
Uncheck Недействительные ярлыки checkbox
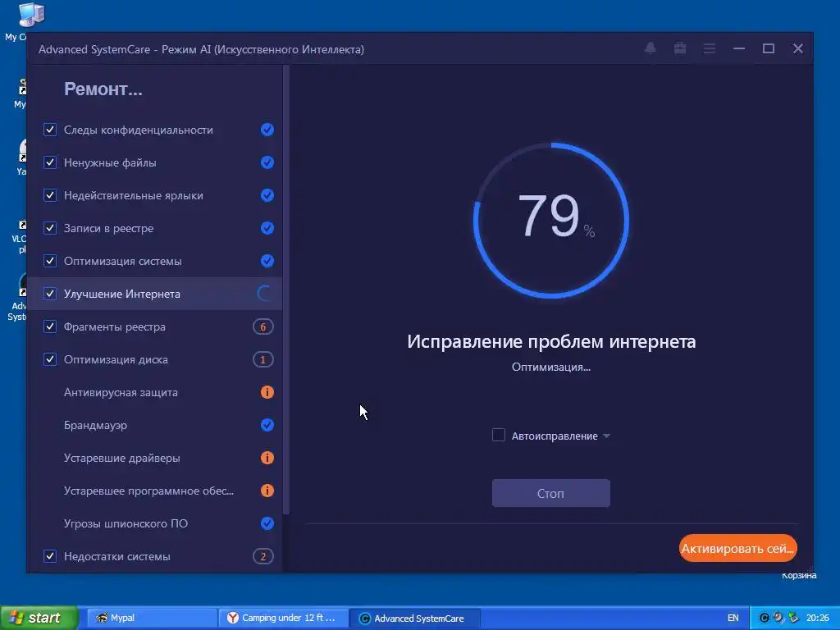[x=50, y=195]
